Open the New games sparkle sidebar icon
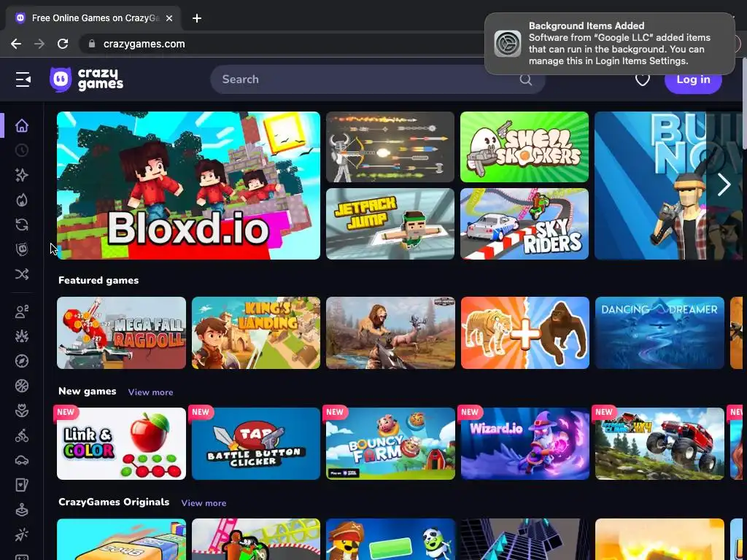 pos(22,175)
